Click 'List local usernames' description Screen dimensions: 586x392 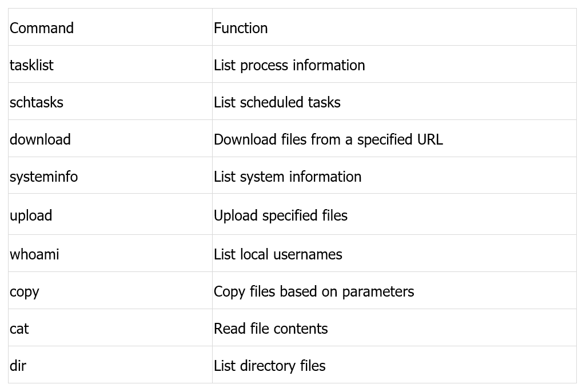[278, 254]
